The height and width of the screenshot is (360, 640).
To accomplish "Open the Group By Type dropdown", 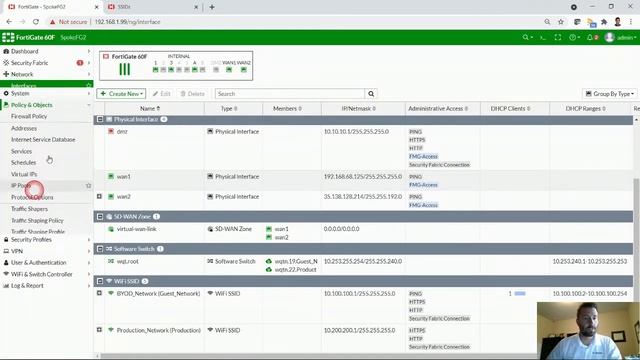I will click(x=610, y=94).
